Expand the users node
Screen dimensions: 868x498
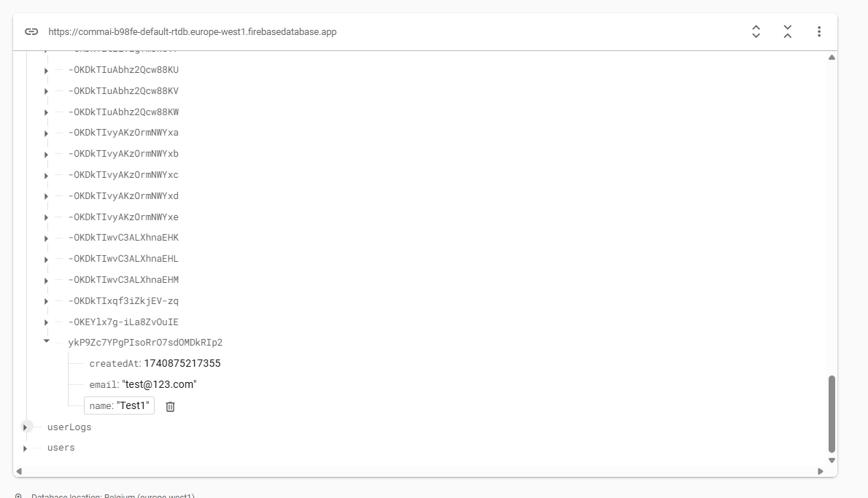25,448
